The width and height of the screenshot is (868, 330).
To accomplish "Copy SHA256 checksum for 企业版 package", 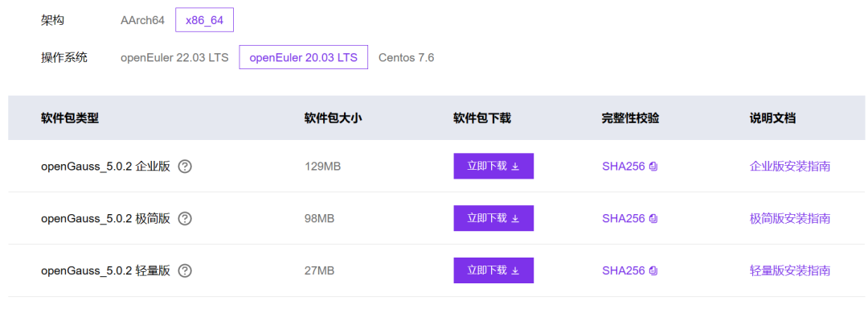I will 653,167.
